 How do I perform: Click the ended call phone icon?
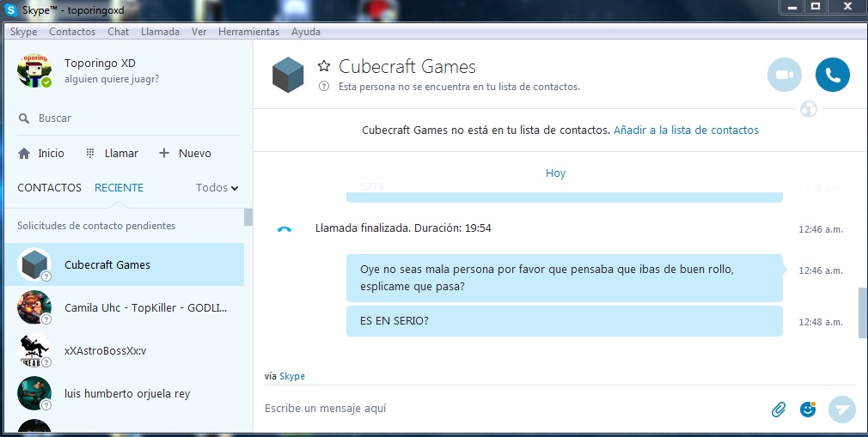[x=284, y=229]
